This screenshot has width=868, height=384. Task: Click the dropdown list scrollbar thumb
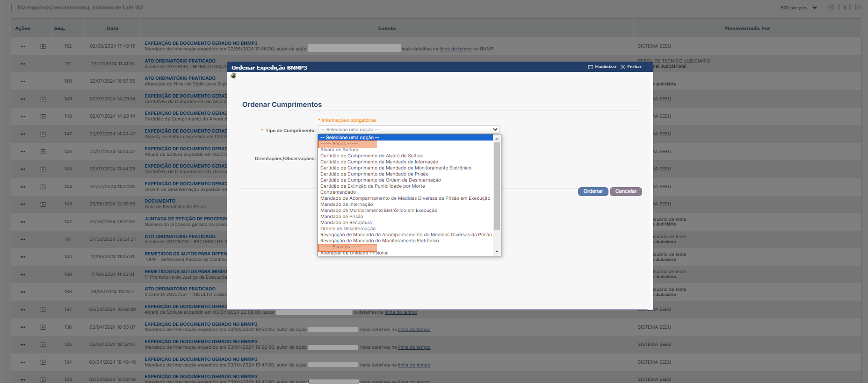pyautogui.click(x=497, y=186)
